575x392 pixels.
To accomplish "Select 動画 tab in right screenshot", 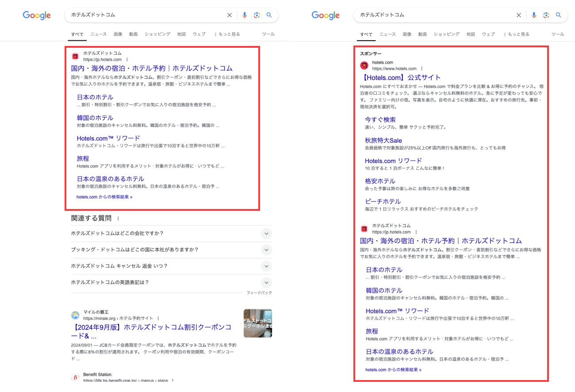I will [422, 34].
